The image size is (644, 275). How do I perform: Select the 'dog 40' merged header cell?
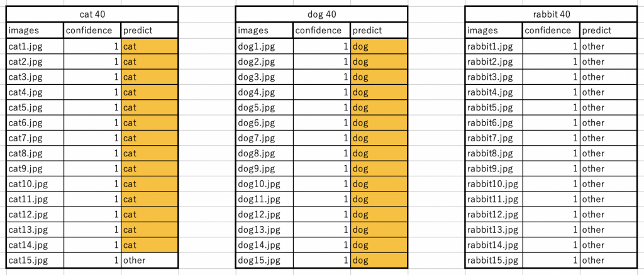point(322,14)
